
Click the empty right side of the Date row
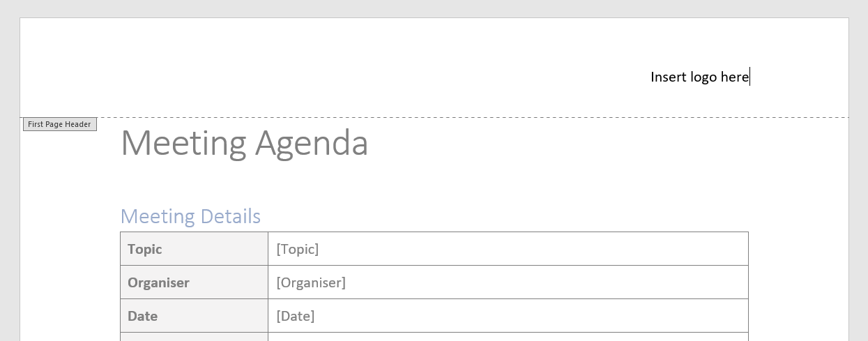558,316
